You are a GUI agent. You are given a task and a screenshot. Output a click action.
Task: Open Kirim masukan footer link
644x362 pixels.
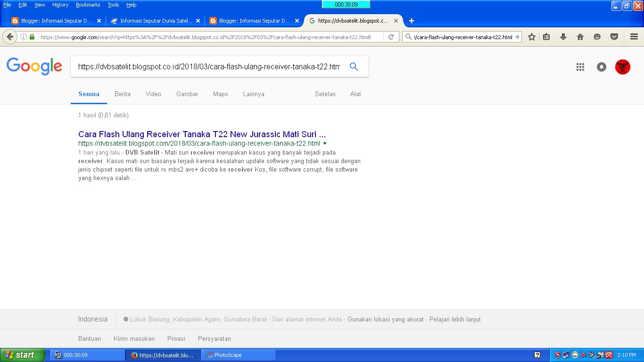(x=134, y=338)
